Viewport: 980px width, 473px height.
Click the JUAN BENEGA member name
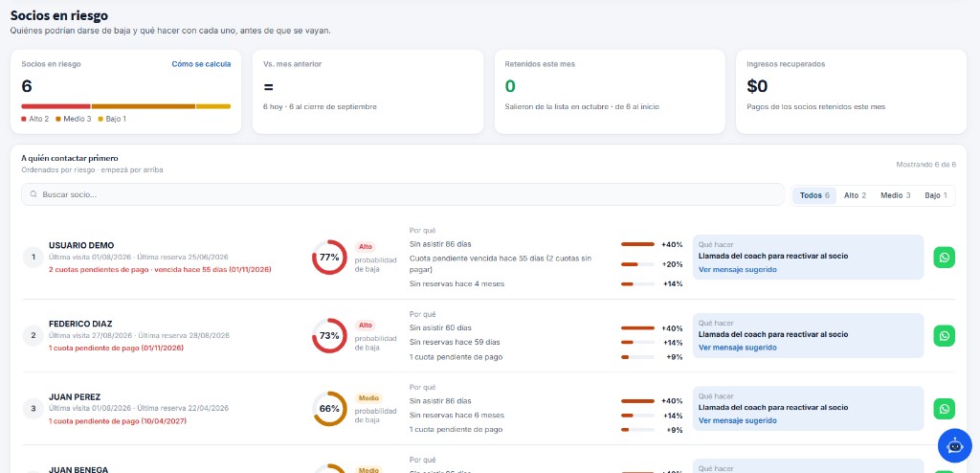click(78, 469)
